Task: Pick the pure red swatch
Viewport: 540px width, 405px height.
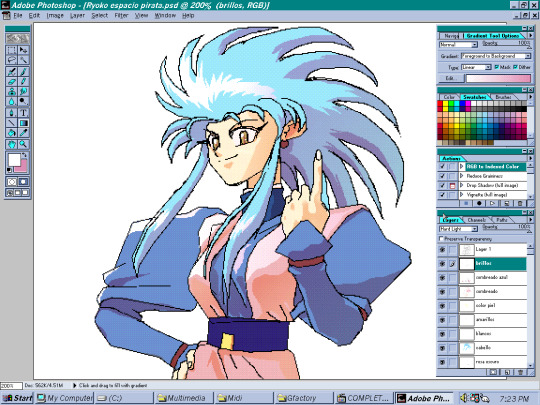Action: [x=440, y=104]
